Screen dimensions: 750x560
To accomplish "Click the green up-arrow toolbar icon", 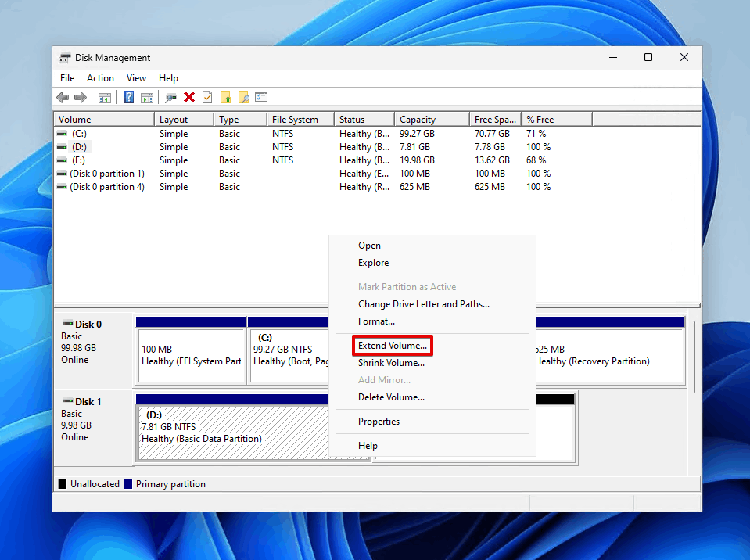I will point(226,97).
